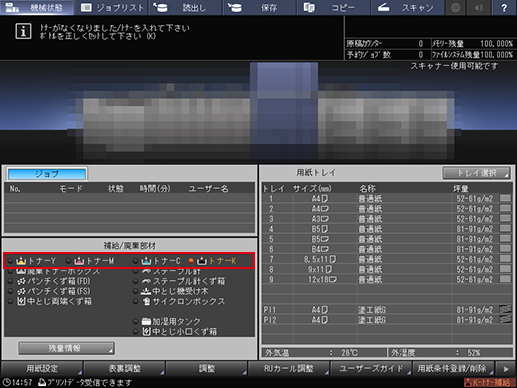Click the トナーK orange status indicator
The height and width of the screenshot is (388, 517).
click(191, 261)
